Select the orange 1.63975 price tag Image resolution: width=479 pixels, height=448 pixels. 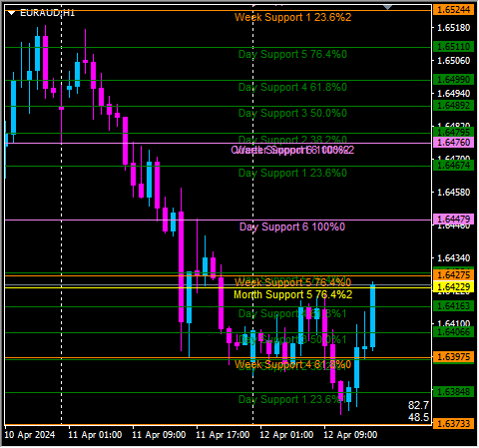pos(454,357)
